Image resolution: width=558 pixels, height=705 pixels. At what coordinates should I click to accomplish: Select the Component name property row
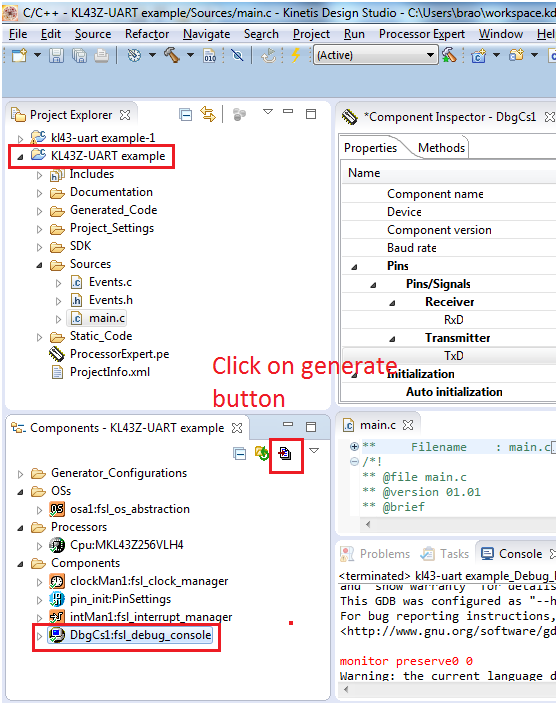pos(449,194)
